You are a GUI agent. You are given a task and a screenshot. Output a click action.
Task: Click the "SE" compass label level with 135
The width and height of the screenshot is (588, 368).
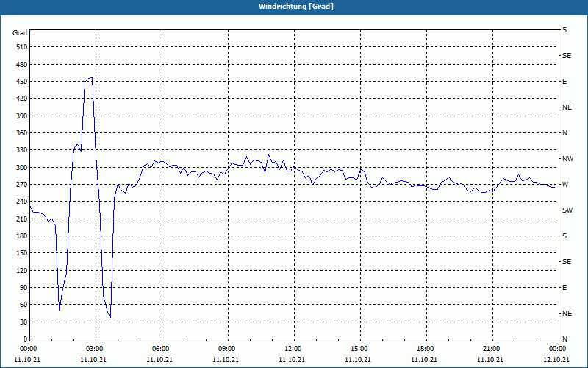pos(567,262)
